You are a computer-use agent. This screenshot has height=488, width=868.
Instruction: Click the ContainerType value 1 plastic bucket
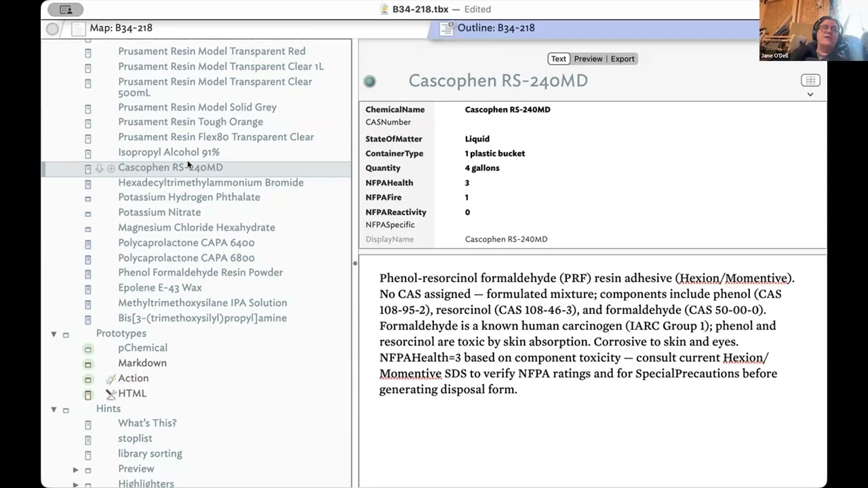495,153
